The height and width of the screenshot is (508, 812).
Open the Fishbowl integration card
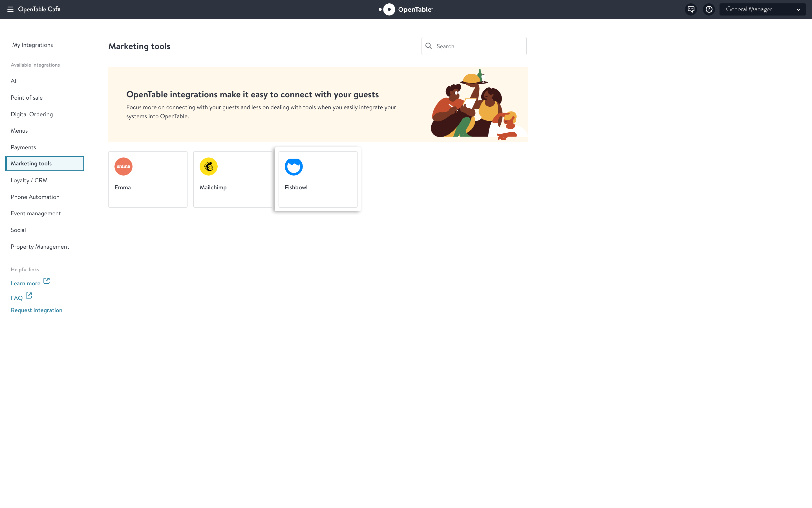pyautogui.click(x=318, y=179)
